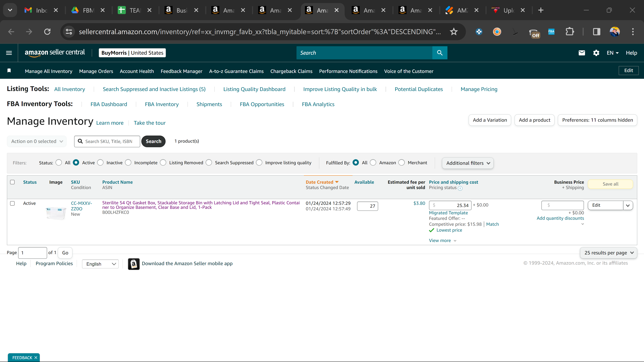Select the Incomplete status filter
This screenshot has width=644, height=362.
click(x=128, y=163)
